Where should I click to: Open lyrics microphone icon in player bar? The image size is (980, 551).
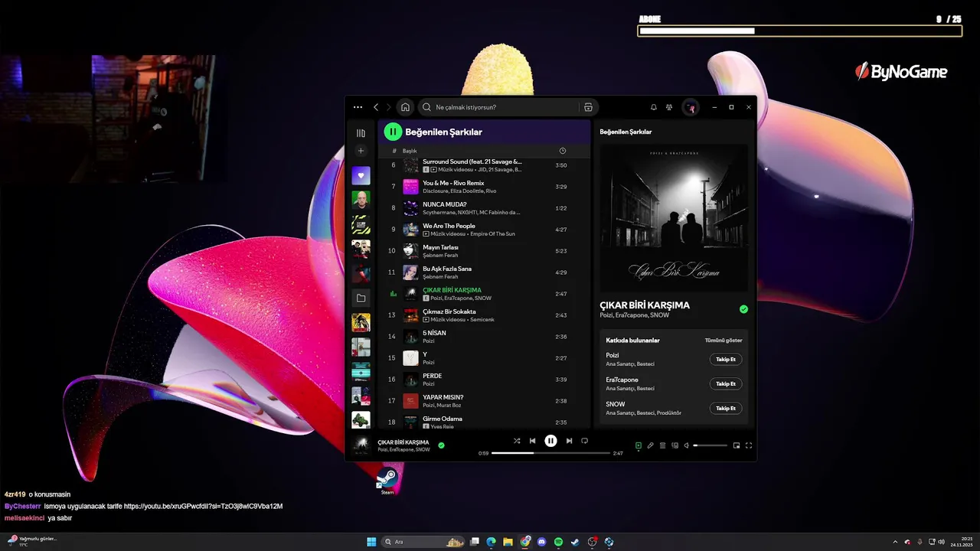pos(650,445)
